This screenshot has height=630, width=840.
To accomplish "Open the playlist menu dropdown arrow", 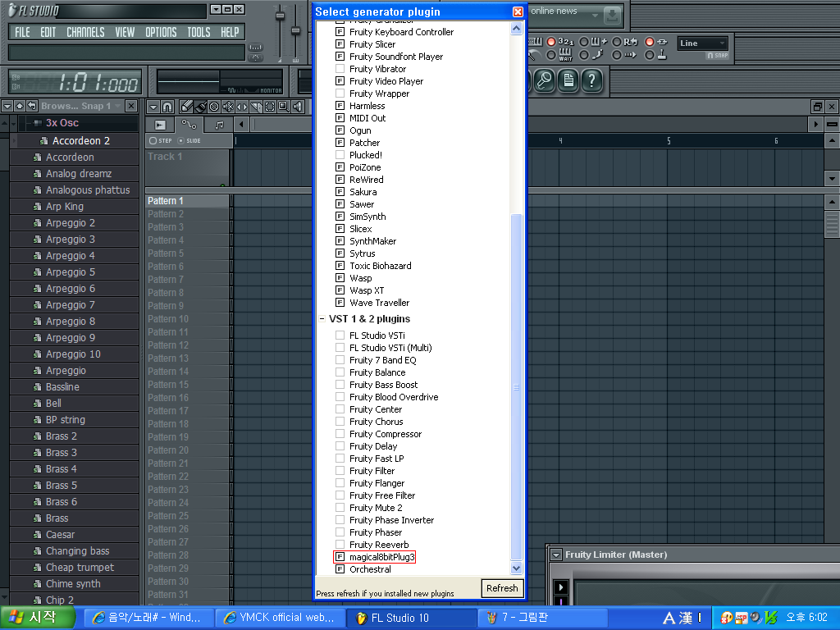I will [x=153, y=107].
